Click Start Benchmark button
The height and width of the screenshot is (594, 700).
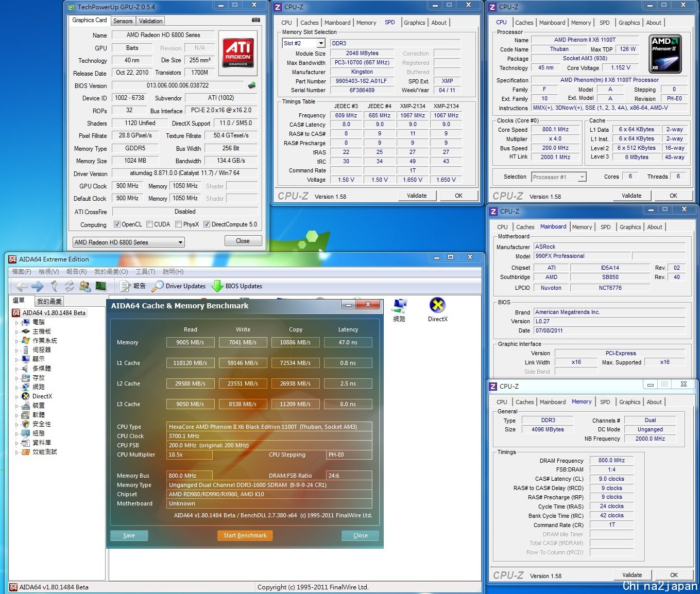[245, 535]
